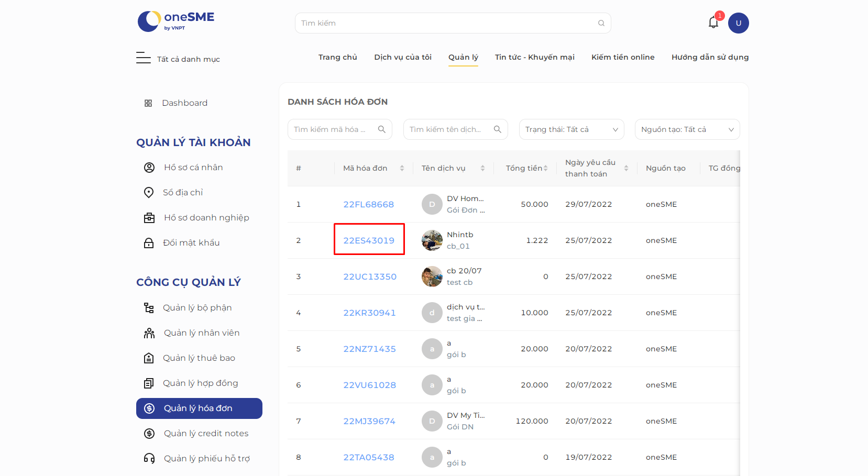Click the 29/07/2022 date cell
This screenshot has height=476, width=868.
tap(589, 204)
